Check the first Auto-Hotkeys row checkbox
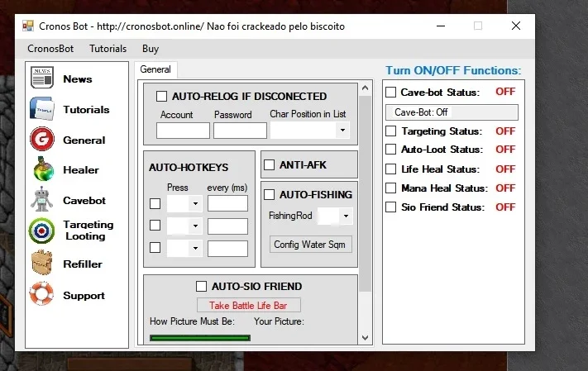Screen dimensions: 588x371 point(155,203)
